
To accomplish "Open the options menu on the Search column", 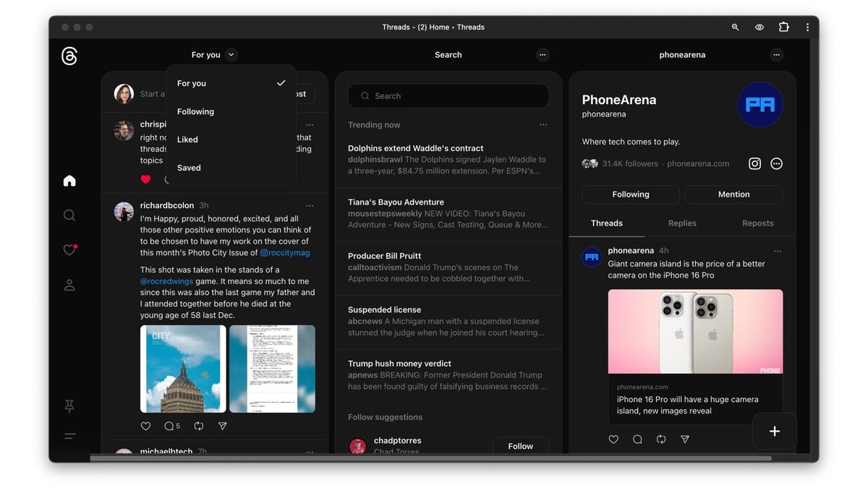I will [x=542, y=54].
